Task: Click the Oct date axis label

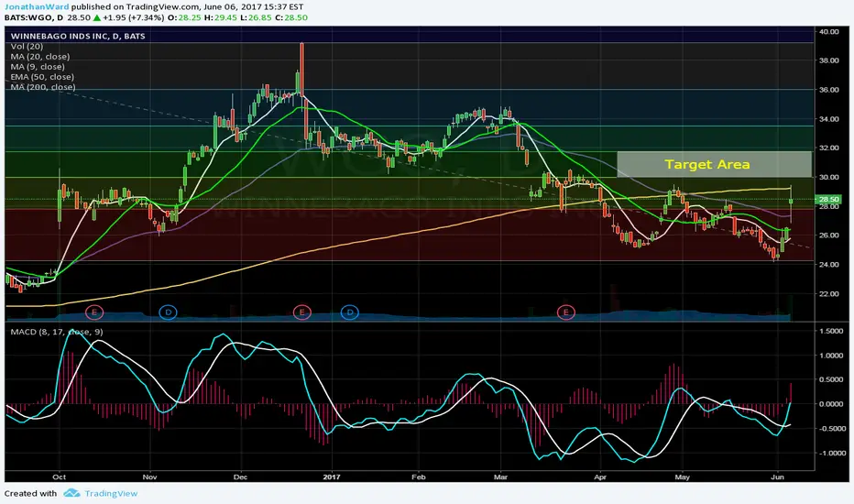Action: (60, 477)
